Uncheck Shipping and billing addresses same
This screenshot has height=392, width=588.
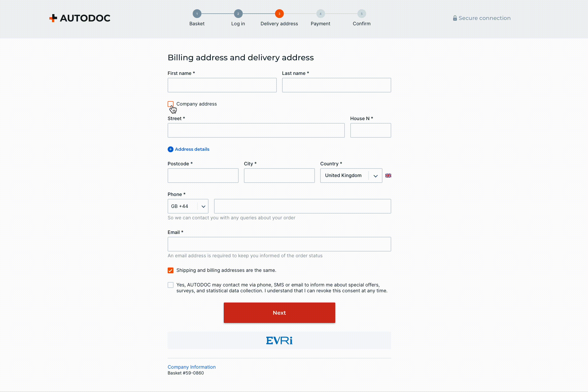pos(170,270)
